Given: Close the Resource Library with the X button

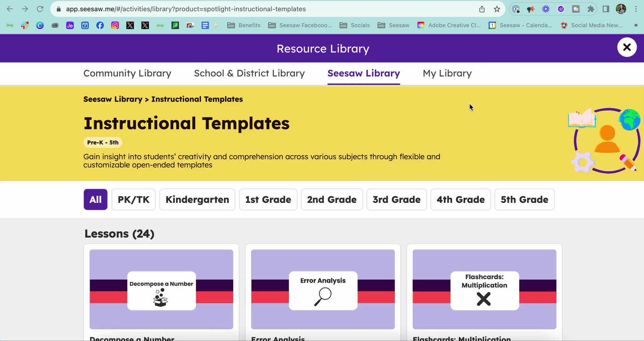Looking at the screenshot, I should click(x=627, y=47).
